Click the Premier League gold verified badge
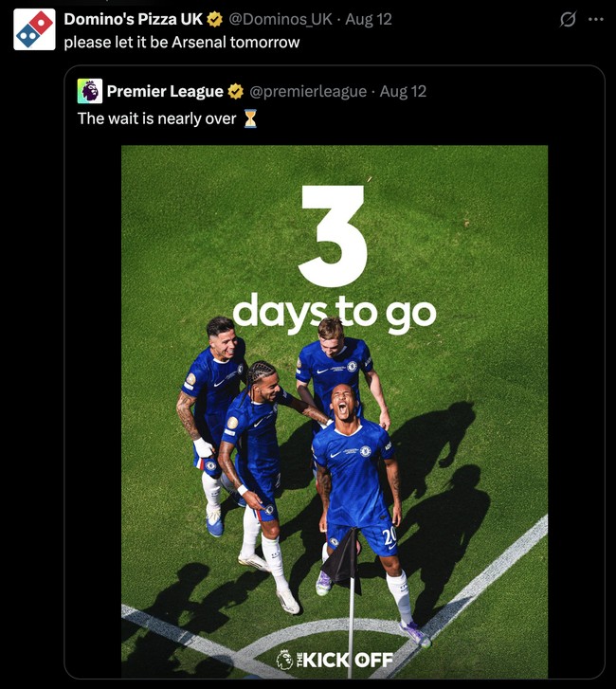 click(x=237, y=91)
